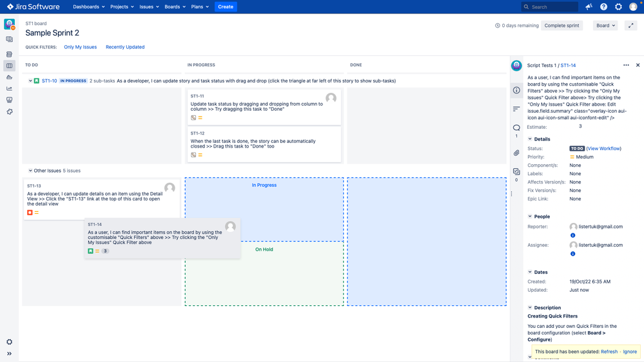Expand the sidebar with double chevron
Image resolution: width=644 pixels, height=362 pixels.
coord(9,354)
